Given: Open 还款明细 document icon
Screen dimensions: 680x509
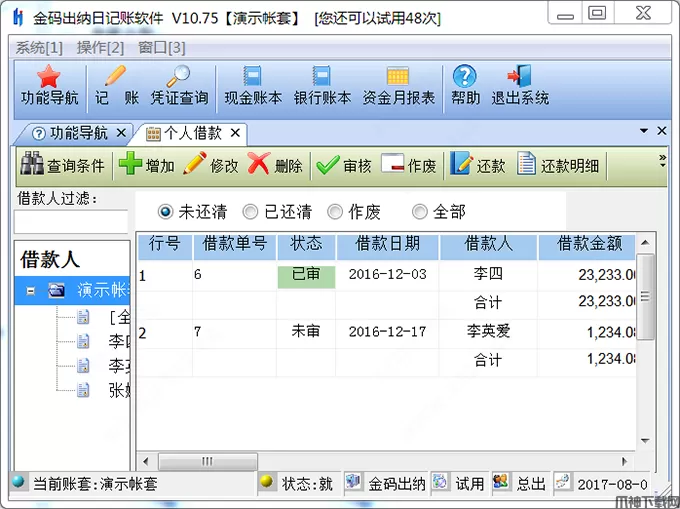Looking at the screenshot, I should 526,163.
